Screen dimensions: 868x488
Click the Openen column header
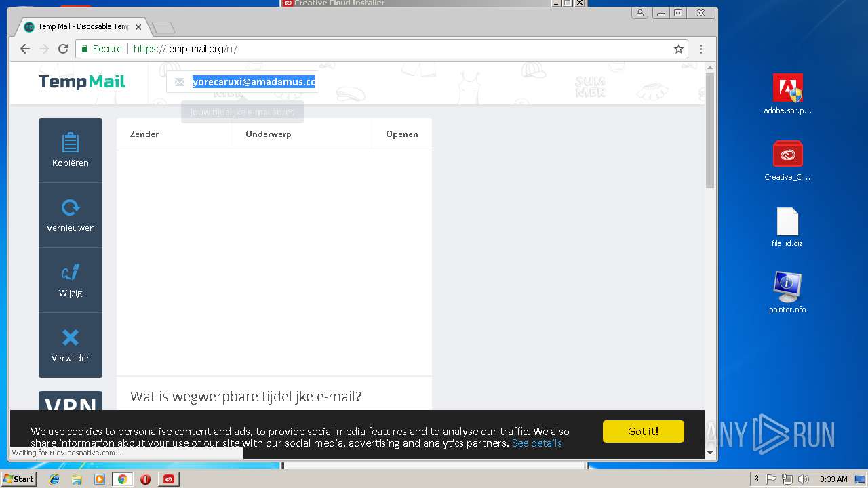[402, 134]
